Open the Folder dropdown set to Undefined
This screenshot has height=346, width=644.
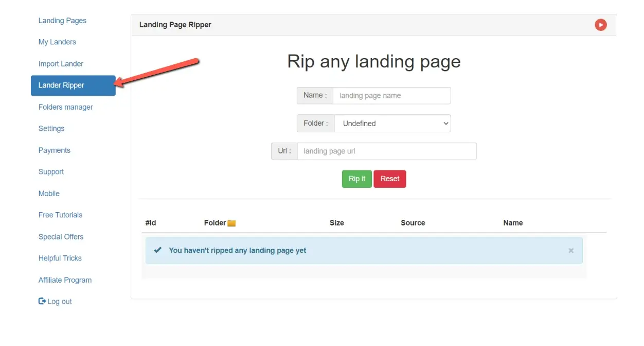tap(392, 124)
